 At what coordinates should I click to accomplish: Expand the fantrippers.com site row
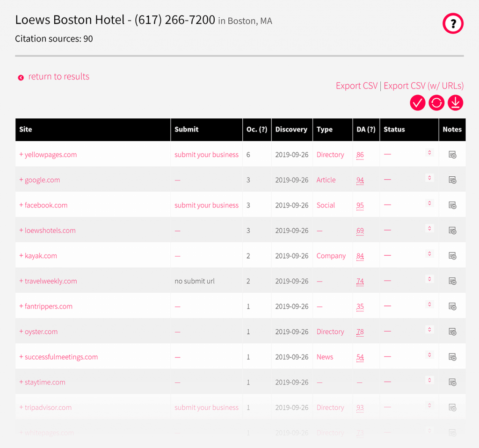tap(45, 306)
